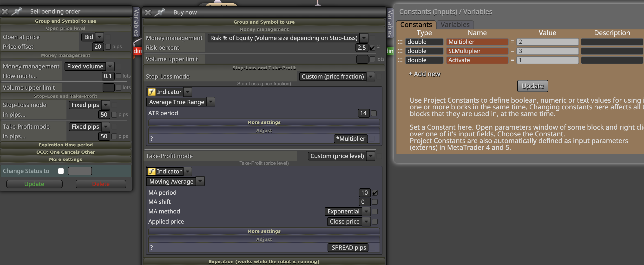Expand More settings in Sell pending order
Image resolution: width=644 pixels, height=265 pixels.
click(x=66, y=159)
